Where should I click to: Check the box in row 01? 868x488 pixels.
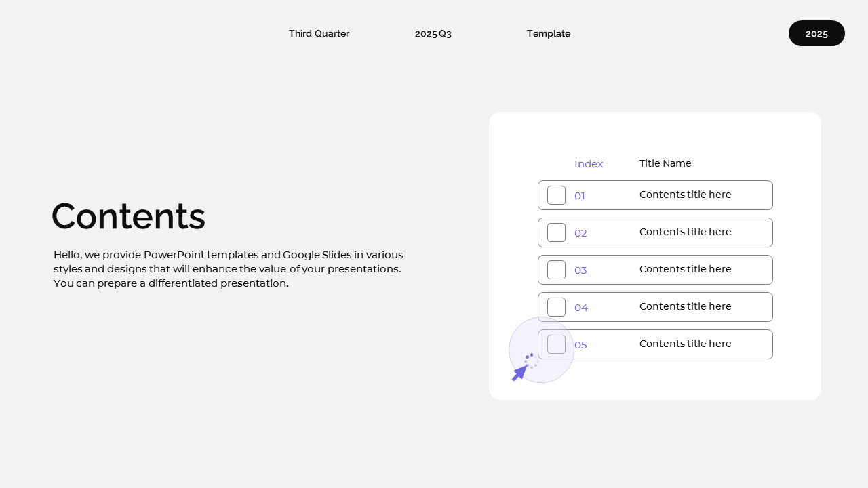tap(556, 195)
